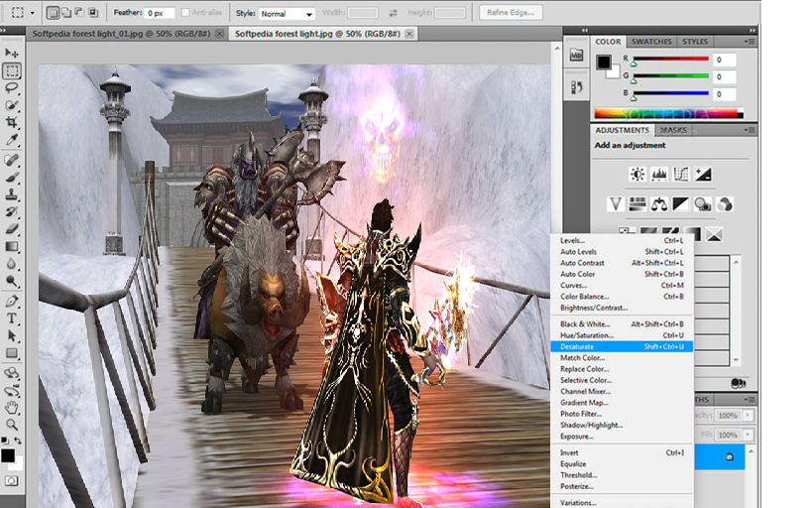
Task: Swap foreground and background colors
Action: [x=18, y=441]
